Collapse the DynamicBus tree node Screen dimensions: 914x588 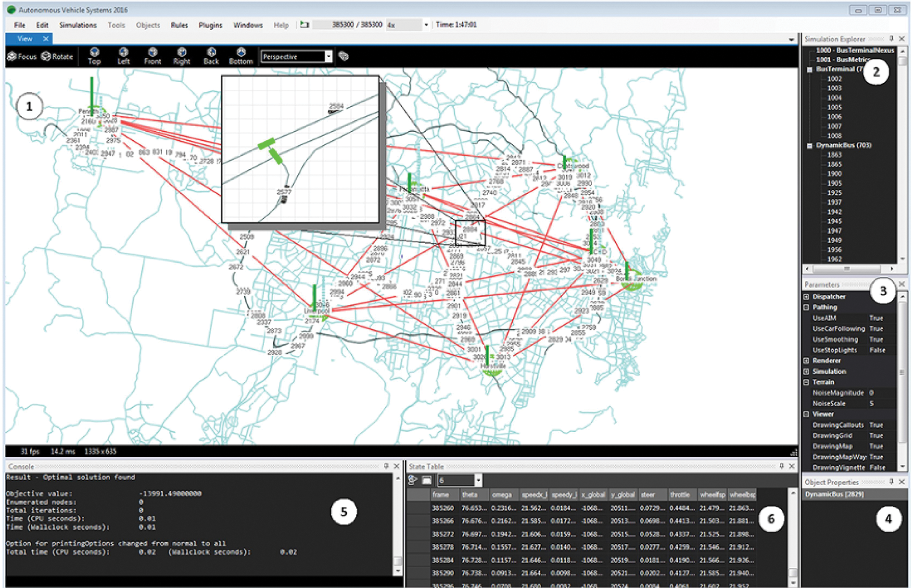[x=810, y=145]
